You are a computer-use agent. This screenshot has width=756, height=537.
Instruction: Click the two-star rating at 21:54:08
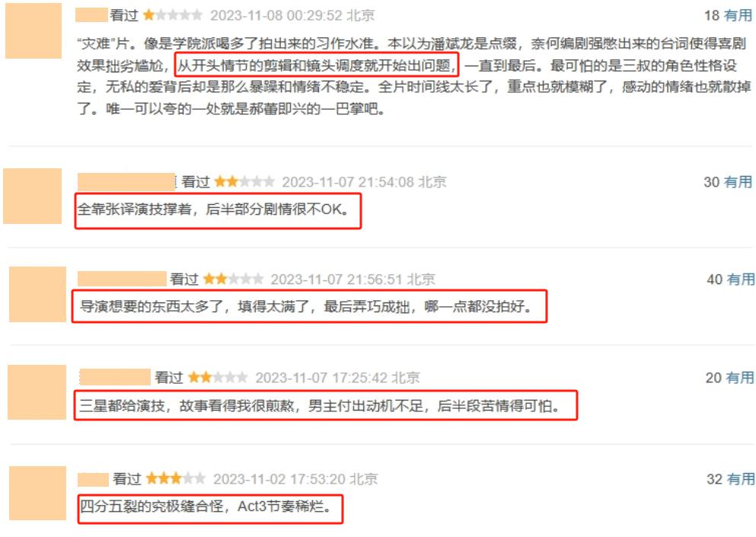point(244,182)
